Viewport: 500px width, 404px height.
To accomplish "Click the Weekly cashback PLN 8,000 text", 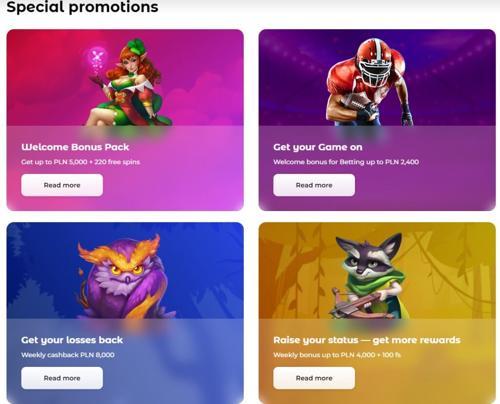I will pyautogui.click(x=68, y=355).
